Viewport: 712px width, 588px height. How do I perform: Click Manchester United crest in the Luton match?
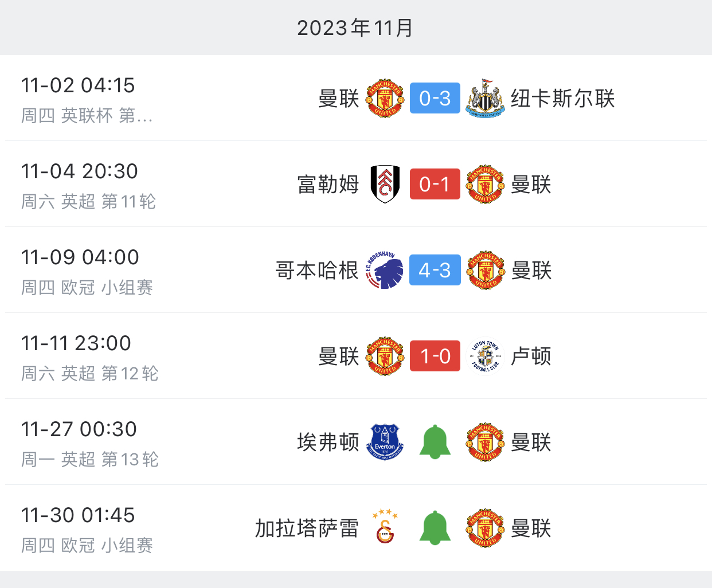pyautogui.click(x=385, y=356)
